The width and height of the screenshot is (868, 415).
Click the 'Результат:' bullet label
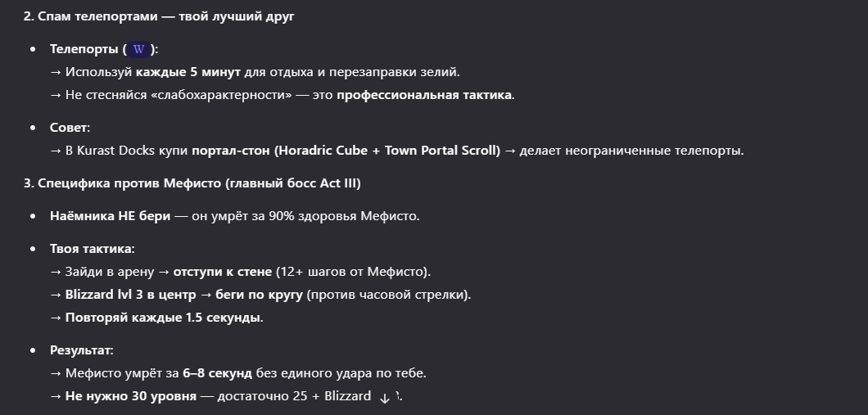point(81,350)
